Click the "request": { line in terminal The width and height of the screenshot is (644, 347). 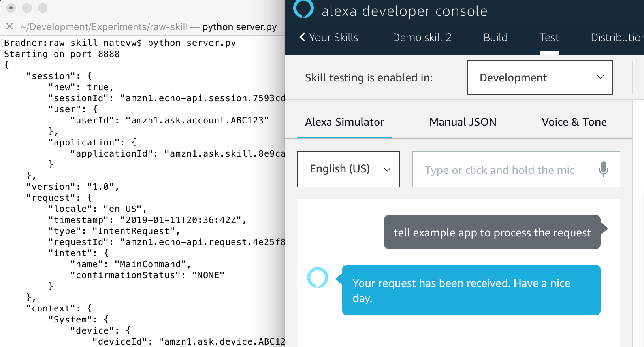(x=59, y=198)
